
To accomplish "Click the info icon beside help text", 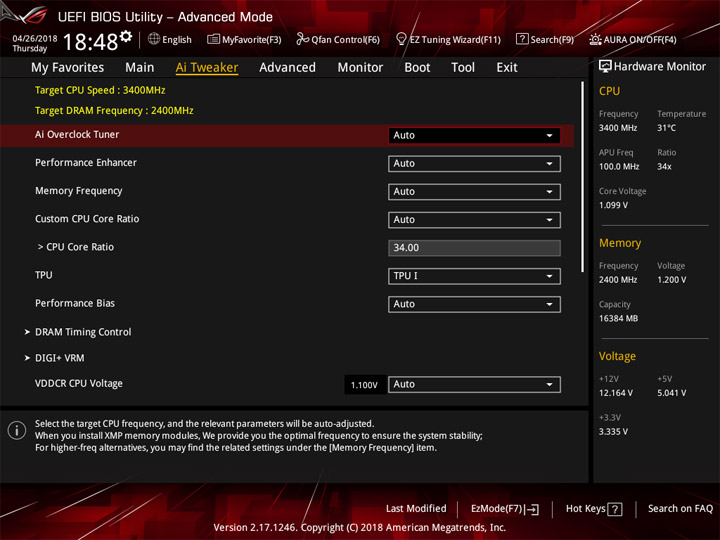I will [17, 431].
